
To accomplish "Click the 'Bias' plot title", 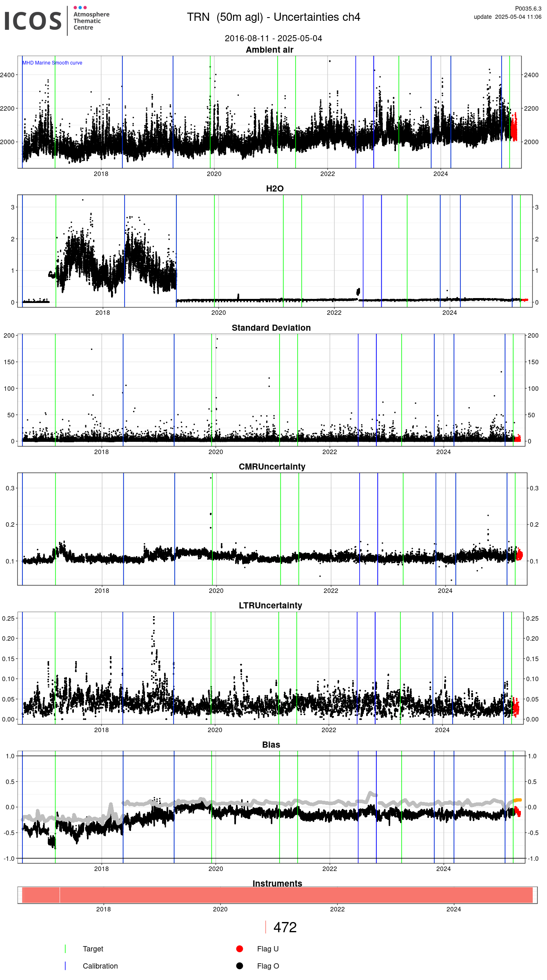I will [271, 745].
